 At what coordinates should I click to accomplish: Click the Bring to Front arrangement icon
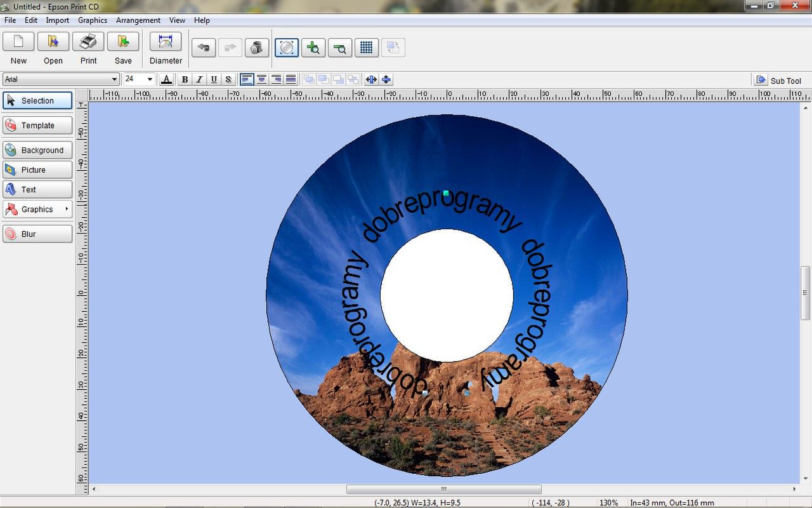coord(309,79)
